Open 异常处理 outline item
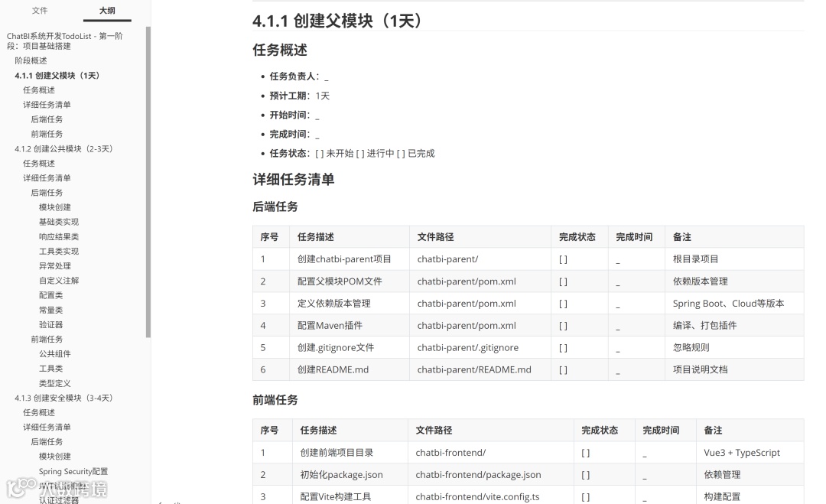Screen dimensions: 826x504 pyautogui.click(x=55, y=266)
